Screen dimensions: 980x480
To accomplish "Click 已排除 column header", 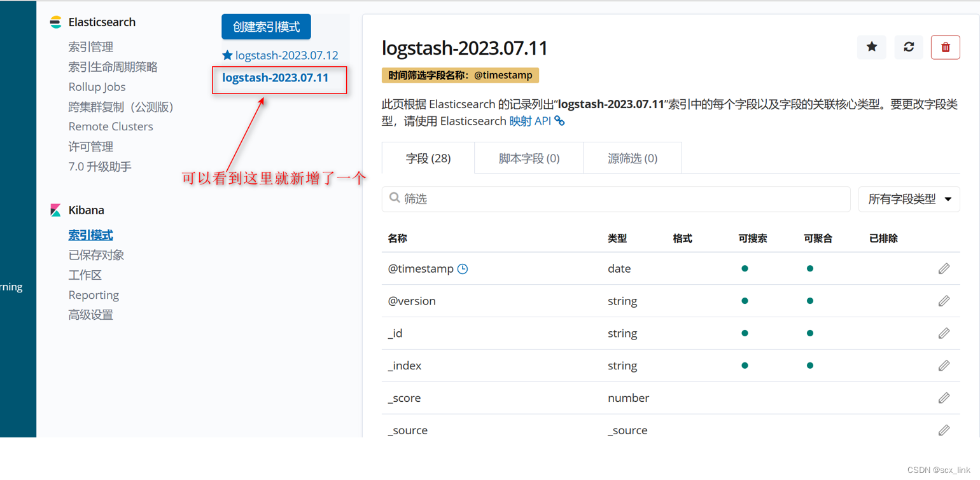I will pos(884,238).
